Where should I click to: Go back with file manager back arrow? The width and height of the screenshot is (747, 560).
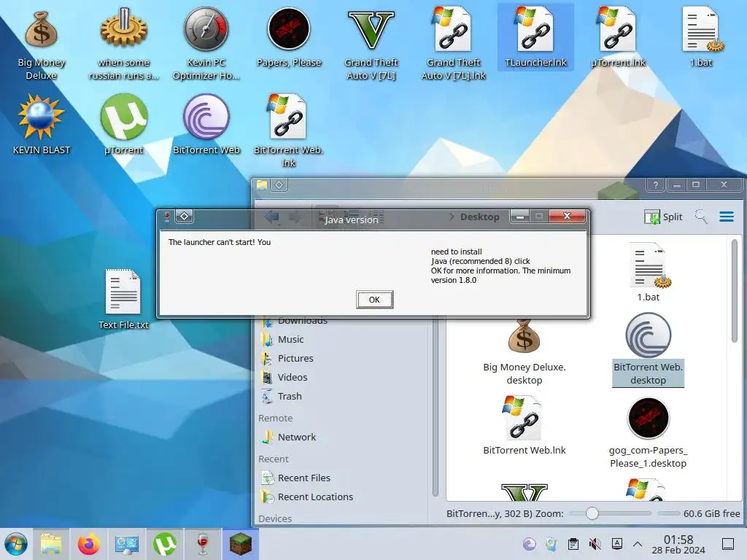pyautogui.click(x=272, y=217)
